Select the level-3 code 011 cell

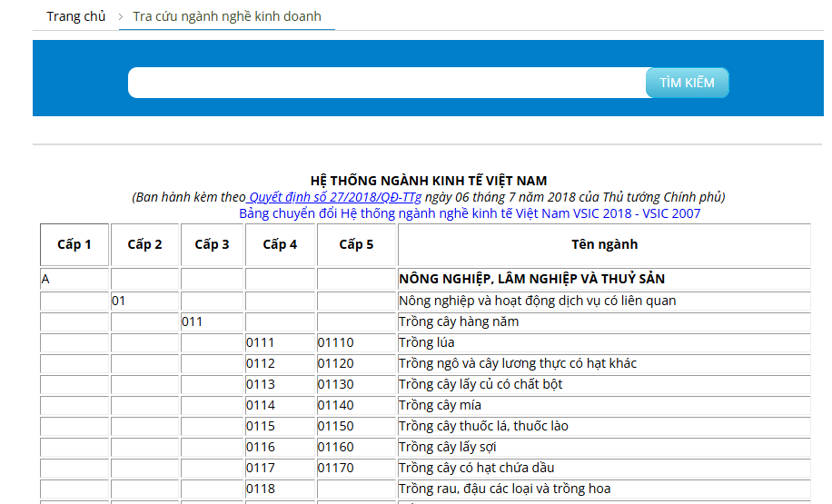pos(212,322)
